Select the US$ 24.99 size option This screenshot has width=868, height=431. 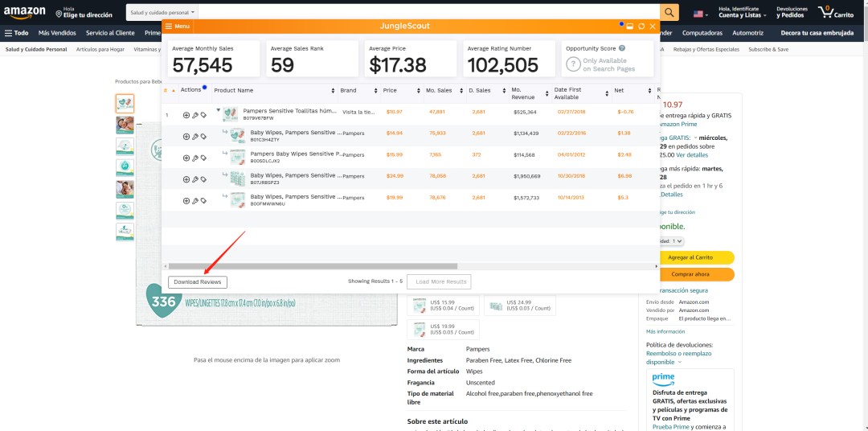click(520, 306)
